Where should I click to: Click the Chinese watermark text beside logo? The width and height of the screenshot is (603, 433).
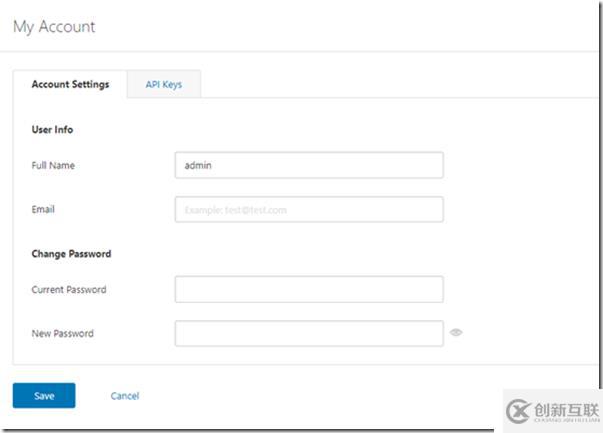[x=566, y=410]
